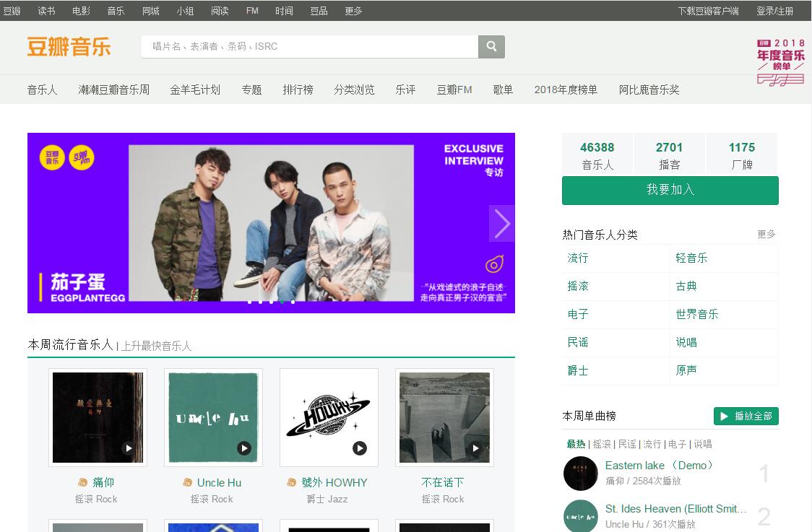Play the Uncle Hu album track
The width and height of the screenshot is (812, 532).
[244, 448]
